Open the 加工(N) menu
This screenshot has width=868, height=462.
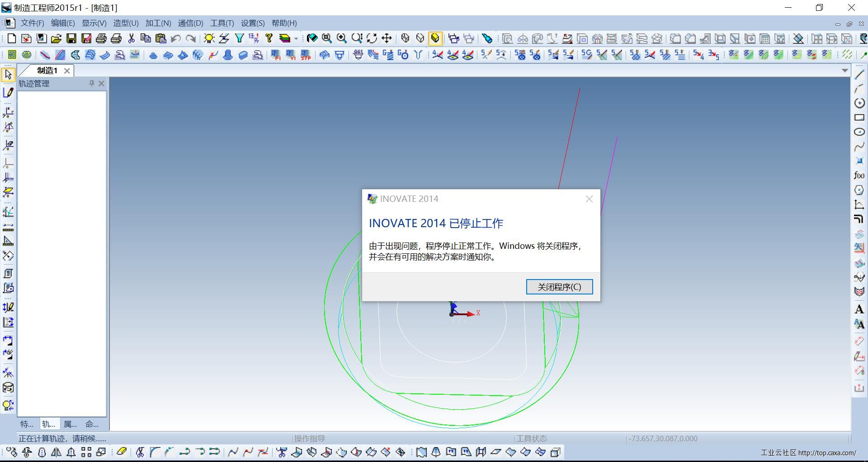point(158,23)
